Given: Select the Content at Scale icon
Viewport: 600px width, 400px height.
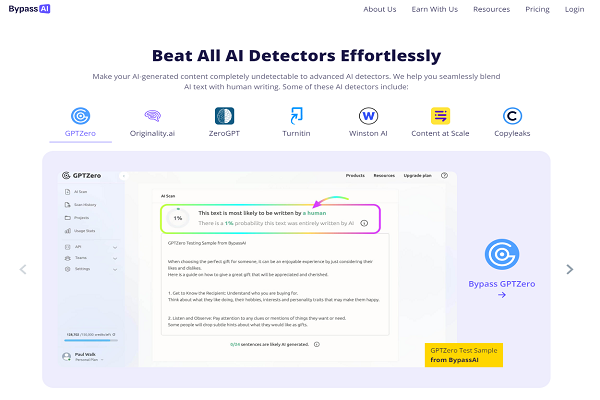Looking at the screenshot, I should coord(440,116).
